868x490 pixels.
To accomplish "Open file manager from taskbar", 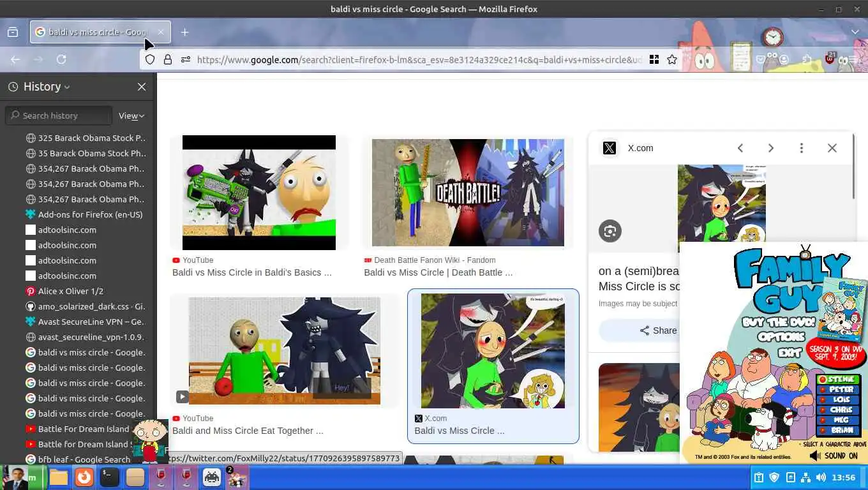I will tap(59, 477).
